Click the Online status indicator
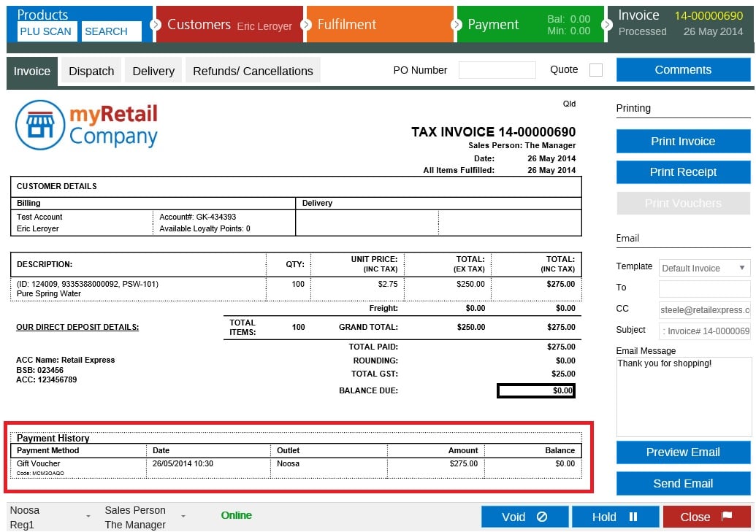This screenshot has height=532, width=756. (236, 515)
